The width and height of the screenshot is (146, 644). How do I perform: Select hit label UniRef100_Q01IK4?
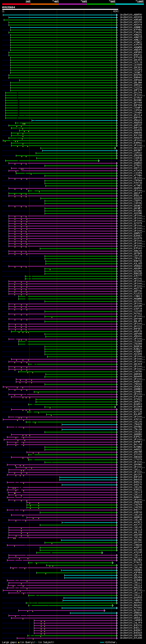(131, 93)
